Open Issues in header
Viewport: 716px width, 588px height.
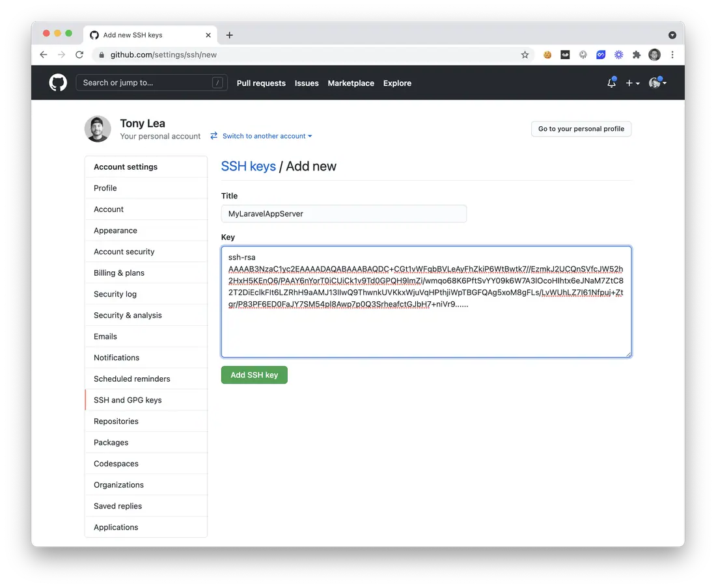pyautogui.click(x=307, y=83)
